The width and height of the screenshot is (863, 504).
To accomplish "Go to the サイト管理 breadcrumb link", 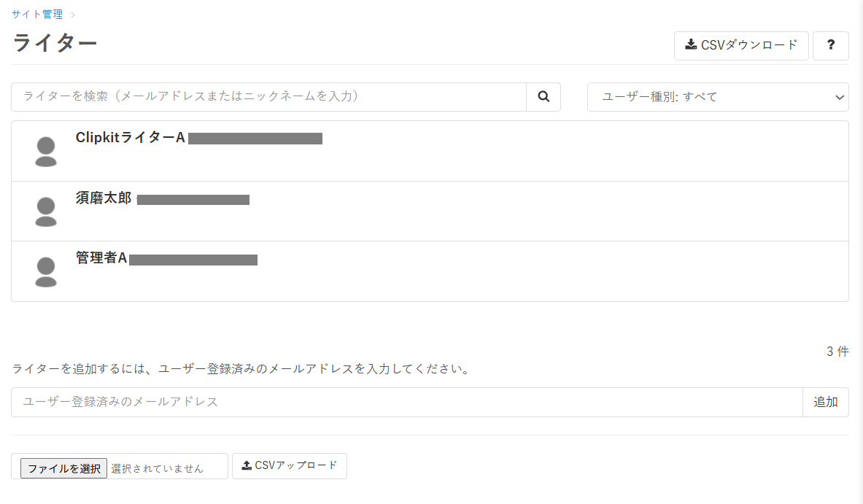I will click(x=37, y=15).
